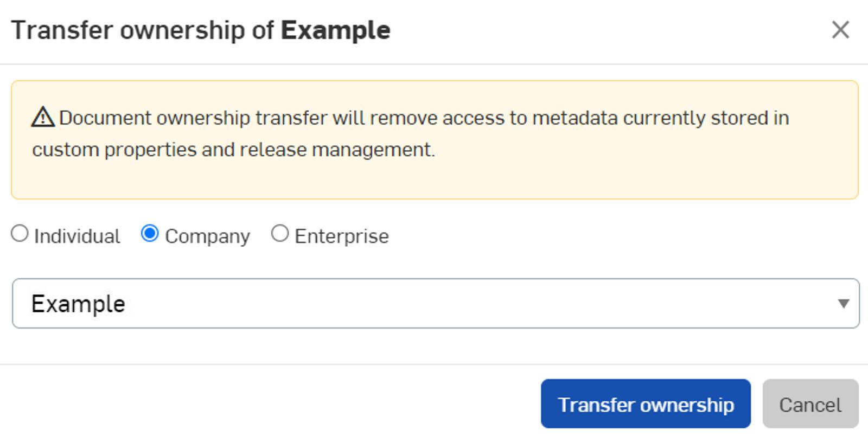Click the Cancel button

(x=810, y=403)
